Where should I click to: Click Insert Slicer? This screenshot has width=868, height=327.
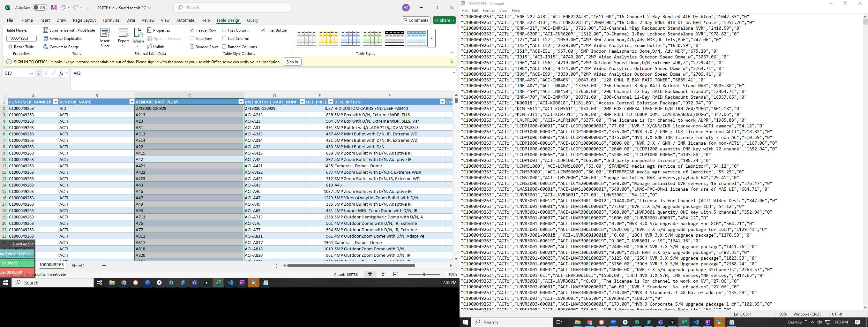point(105,38)
